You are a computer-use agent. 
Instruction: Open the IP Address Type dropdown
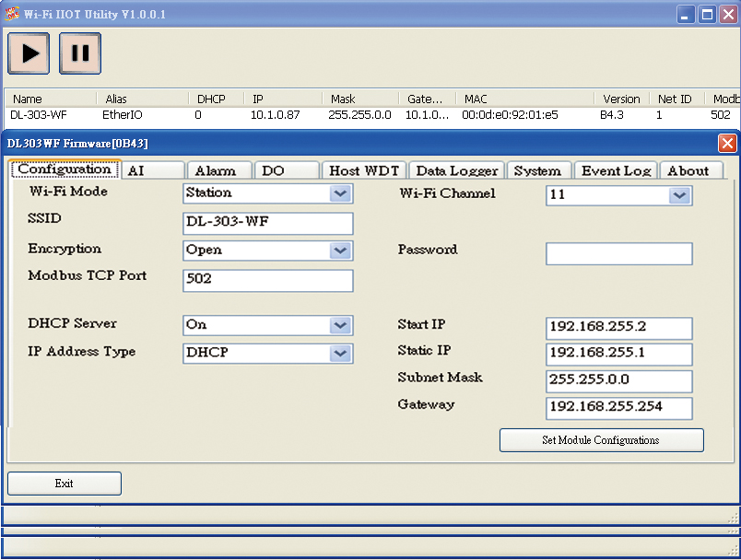pos(341,353)
